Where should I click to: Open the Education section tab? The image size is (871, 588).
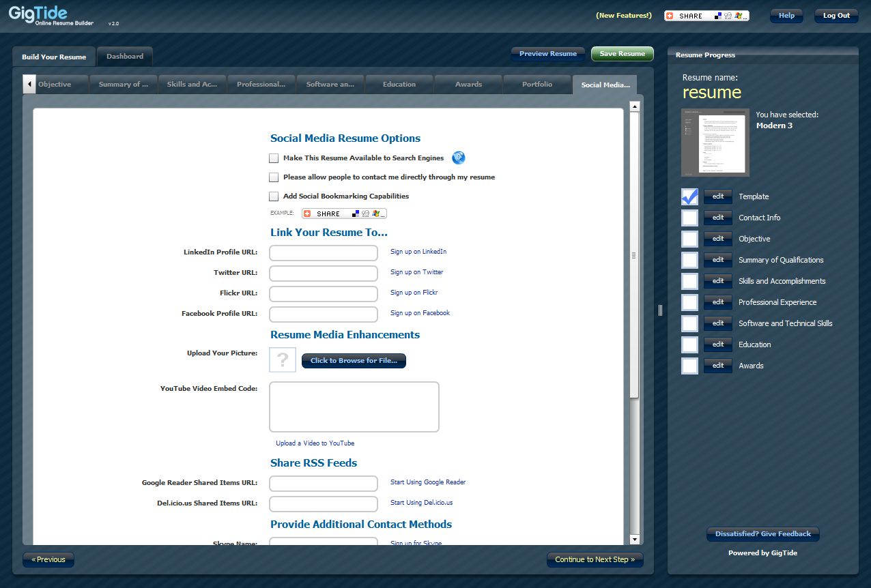click(x=399, y=85)
